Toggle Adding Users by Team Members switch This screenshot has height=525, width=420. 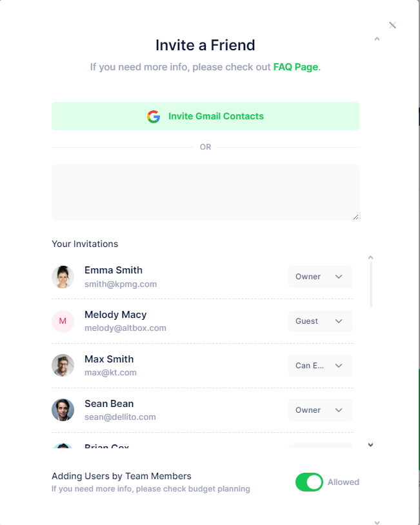(x=309, y=482)
